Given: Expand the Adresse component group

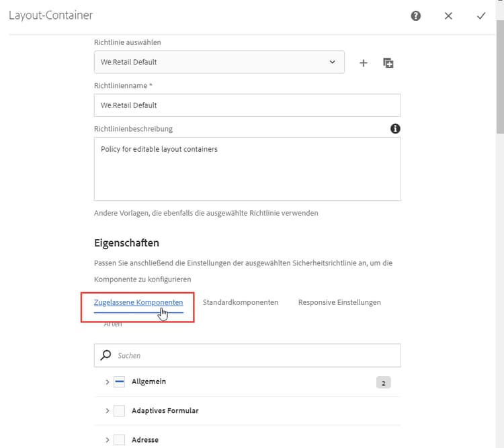Looking at the screenshot, I should tap(107, 440).
